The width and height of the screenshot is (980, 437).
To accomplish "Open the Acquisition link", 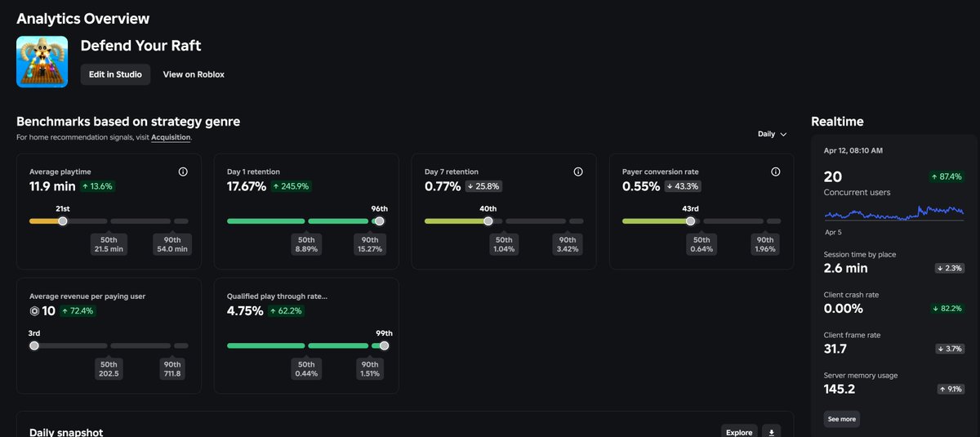I will tap(171, 137).
